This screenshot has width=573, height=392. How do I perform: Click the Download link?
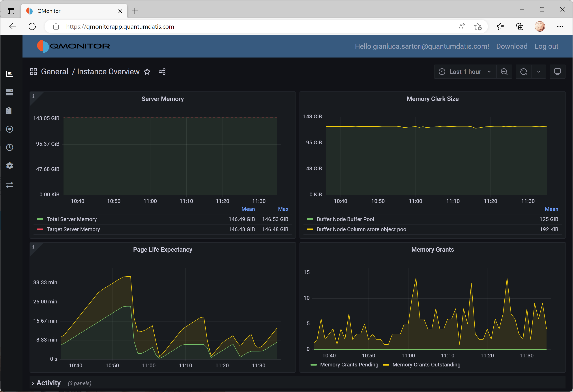point(512,46)
